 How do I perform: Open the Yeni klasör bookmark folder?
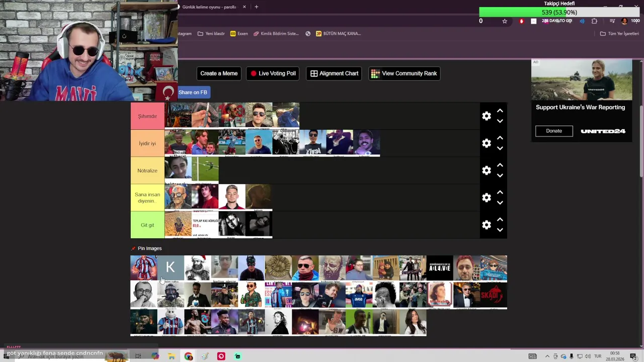click(x=211, y=34)
